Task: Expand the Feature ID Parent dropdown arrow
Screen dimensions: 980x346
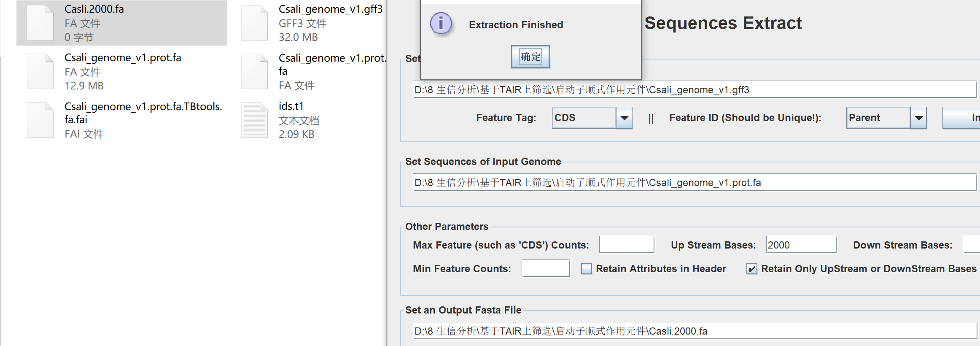Action: (x=918, y=118)
